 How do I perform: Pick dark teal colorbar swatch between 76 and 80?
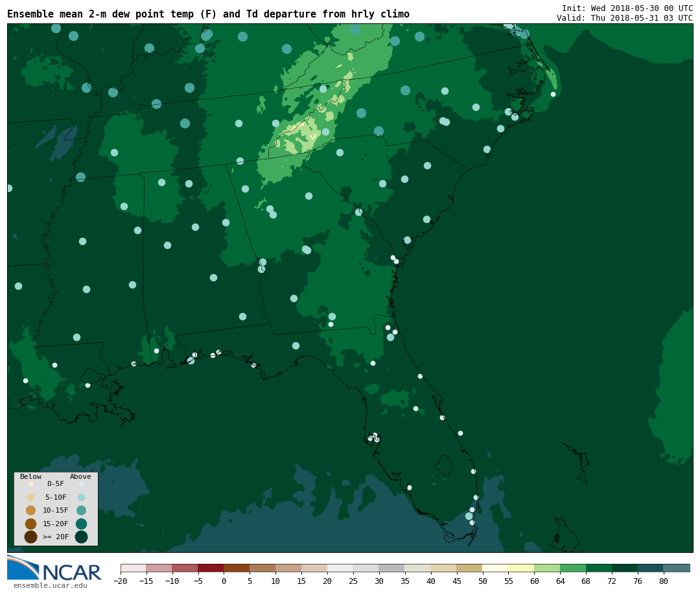click(651, 568)
